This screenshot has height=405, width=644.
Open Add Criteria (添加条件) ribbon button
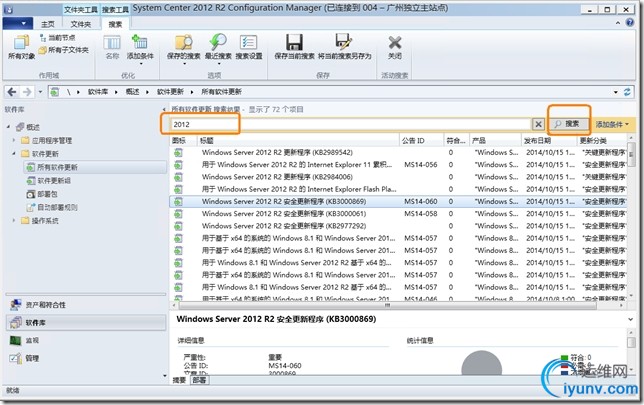pos(140,48)
